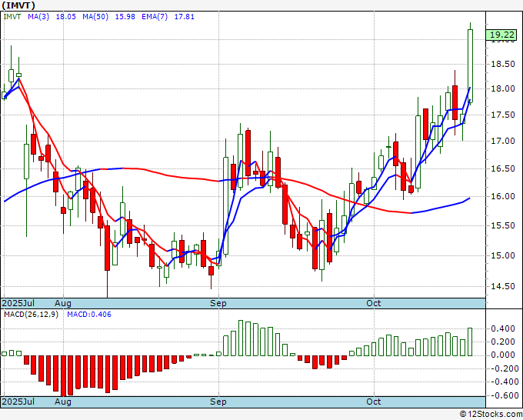
Task: Click the green 19.22 current price tag
Action: click(501, 35)
